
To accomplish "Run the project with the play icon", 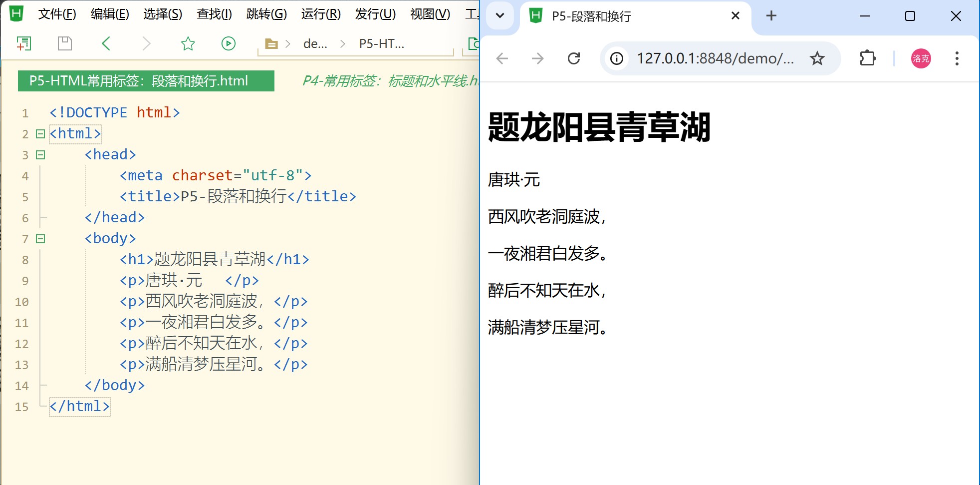I will pyautogui.click(x=229, y=44).
